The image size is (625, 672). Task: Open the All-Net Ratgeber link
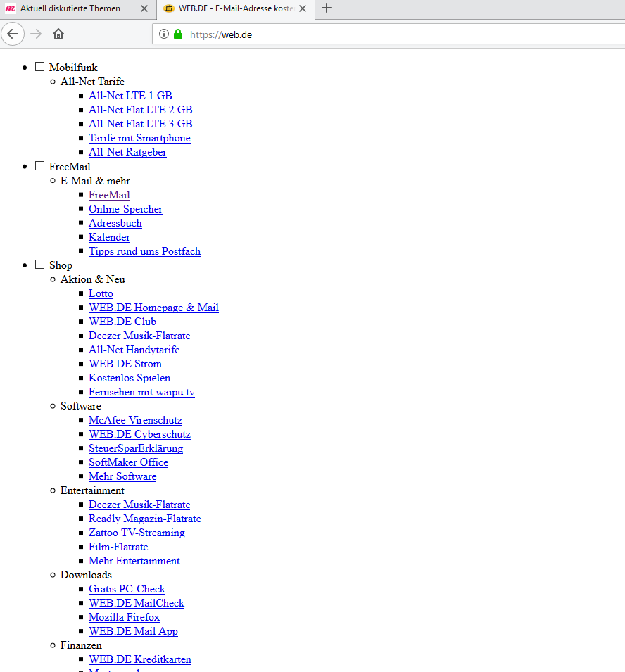[127, 152]
